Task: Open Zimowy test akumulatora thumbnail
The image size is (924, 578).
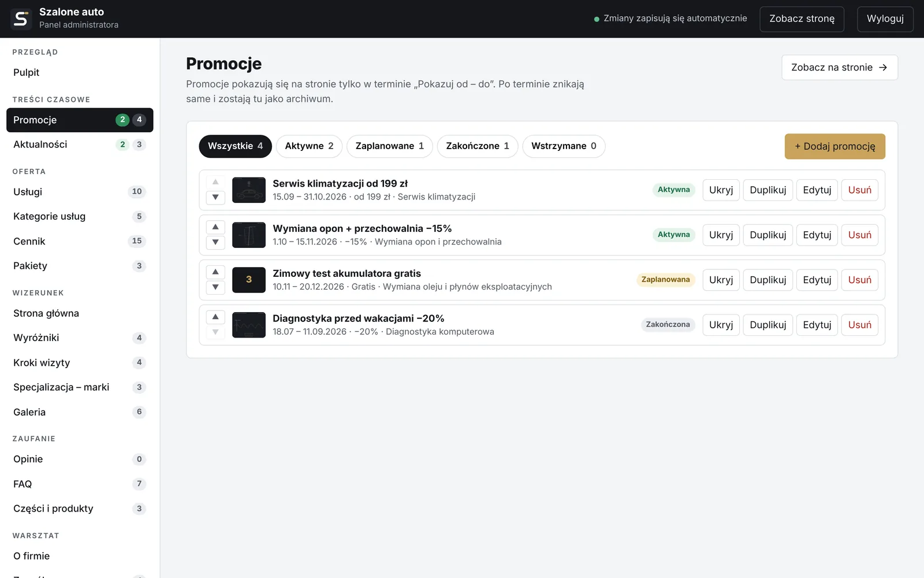Action: 249,280
